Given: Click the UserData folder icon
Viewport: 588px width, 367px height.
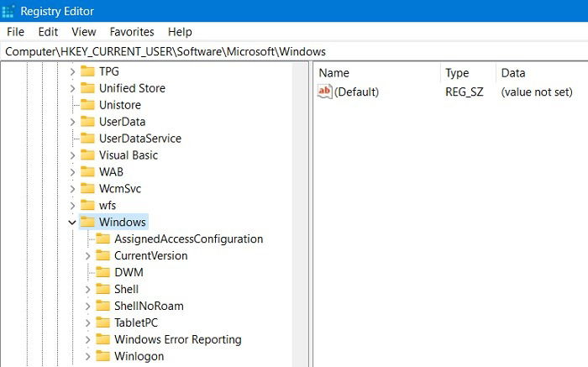Looking at the screenshot, I should [x=87, y=122].
